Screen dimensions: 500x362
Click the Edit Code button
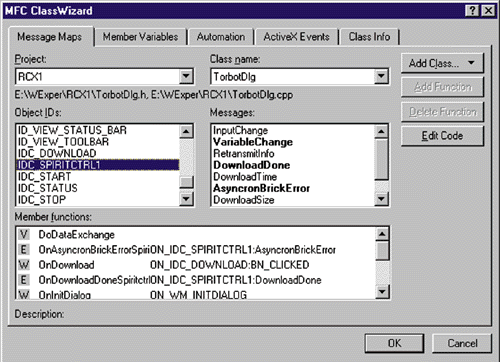pos(442,136)
